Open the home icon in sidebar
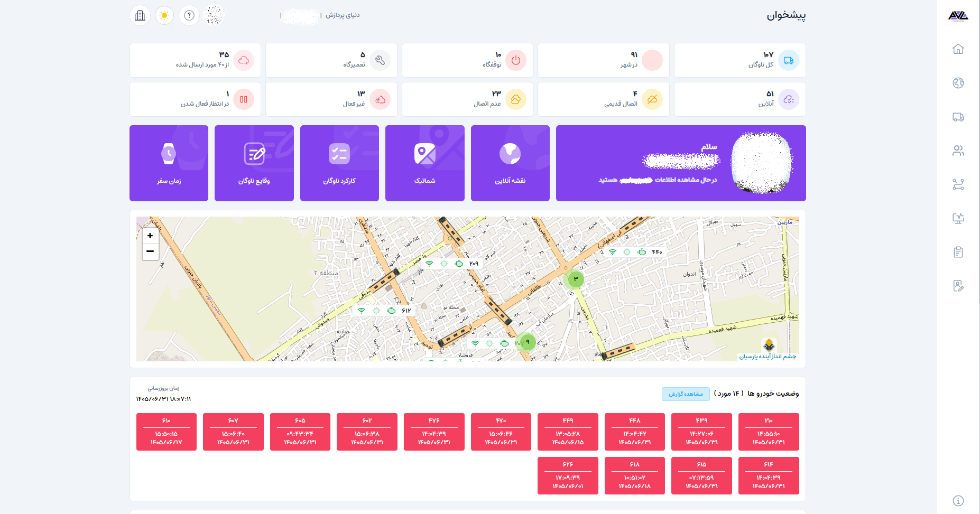Screen dimensions: 980x514 (958, 49)
